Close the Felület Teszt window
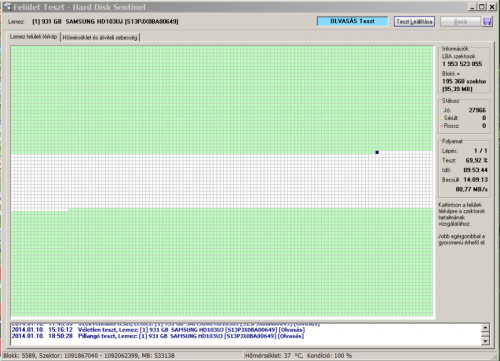Viewport: 500px width, 361px height. (492, 7)
